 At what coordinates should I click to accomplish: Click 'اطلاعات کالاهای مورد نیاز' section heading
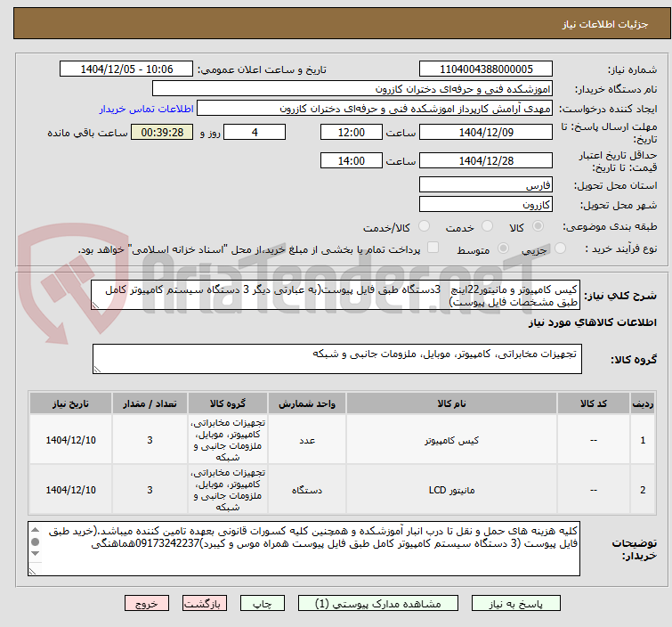(x=592, y=322)
